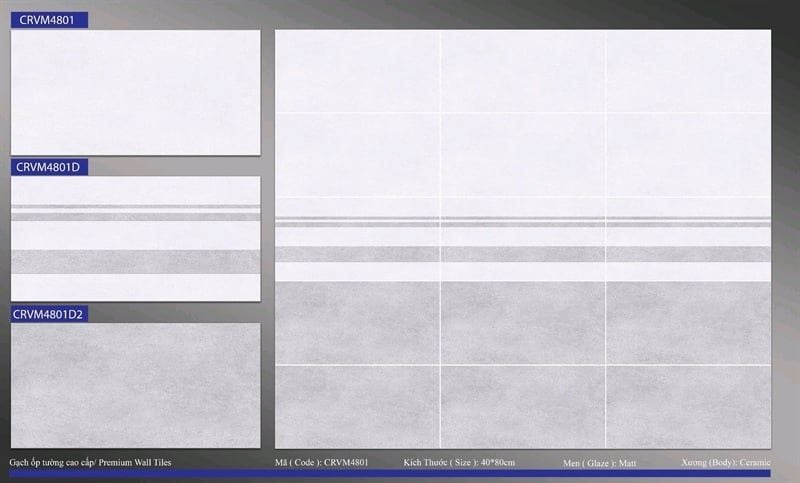800x483 pixels.
Task: Click the 'Mã ( Code ): CRVM4801' text
Action: pyautogui.click(x=321, y=463)
